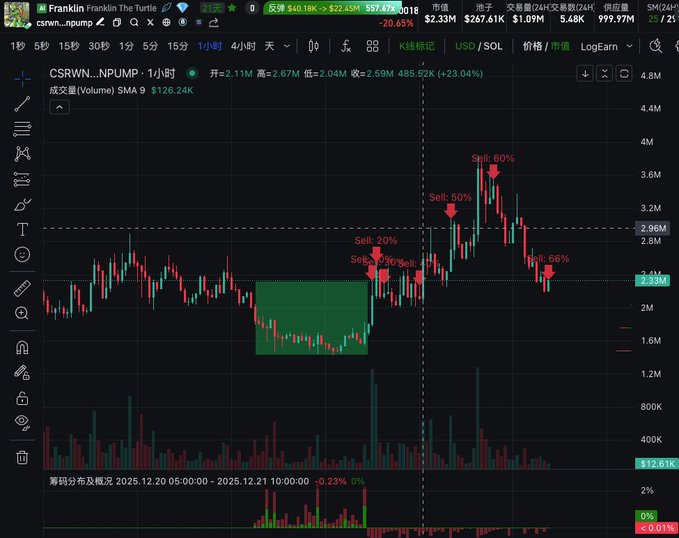Switch chart to 市值 market cap

(x=560, y=46)
